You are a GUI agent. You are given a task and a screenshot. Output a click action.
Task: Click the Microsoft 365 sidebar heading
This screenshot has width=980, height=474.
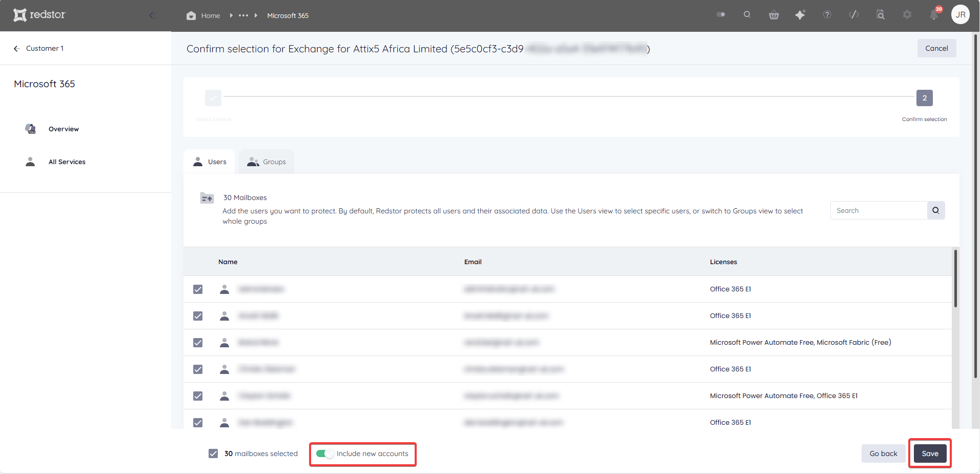coord(45,84)
